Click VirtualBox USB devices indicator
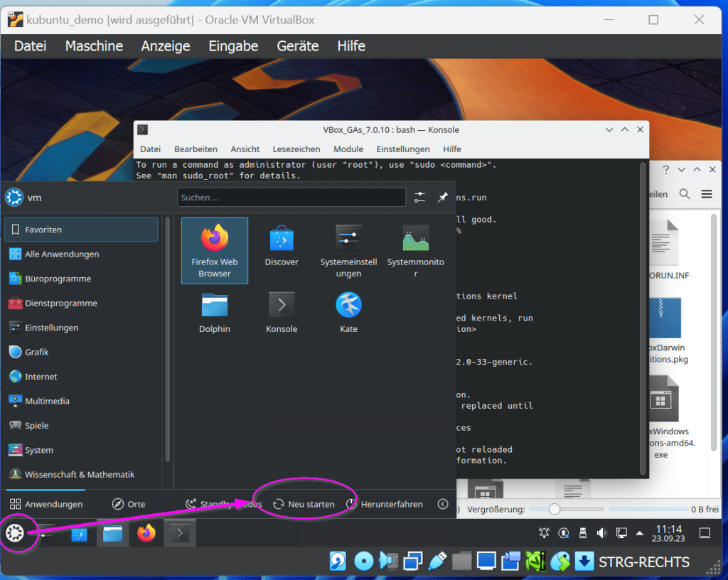Viewport: 728px width, 580px height. (437, 562)
